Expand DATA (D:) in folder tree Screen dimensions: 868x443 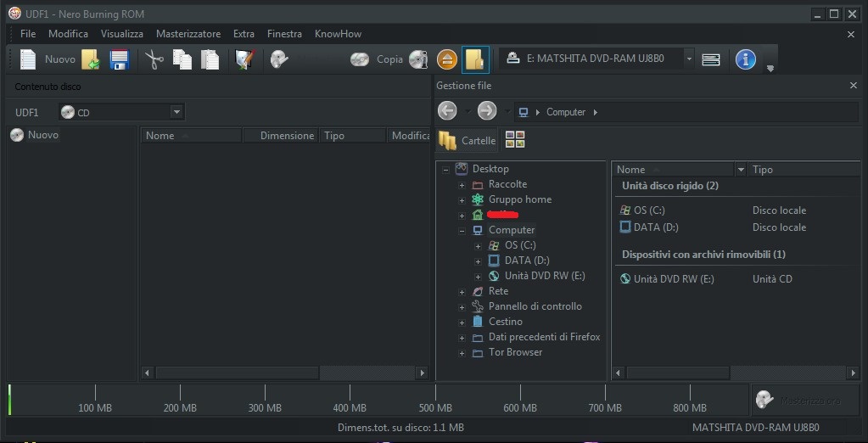tap(478, 261)
